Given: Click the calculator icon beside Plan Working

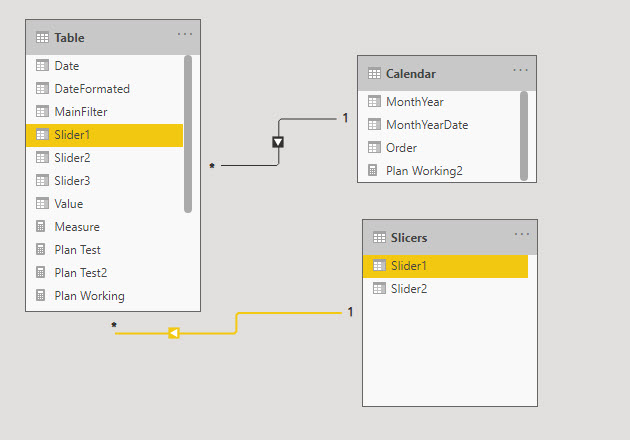Looking at the screenshot, I should pyautogui.click(x=41, y=295).
